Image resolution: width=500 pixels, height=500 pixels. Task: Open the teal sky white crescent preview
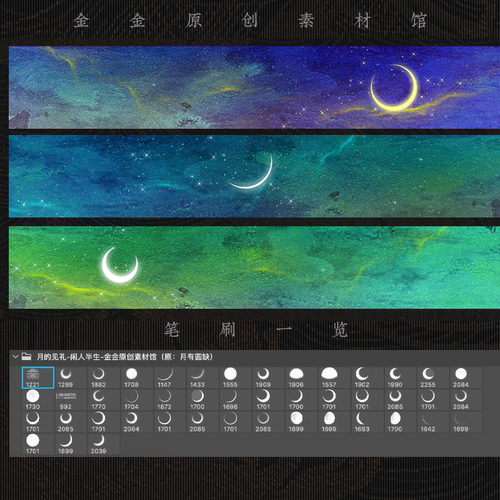point(254,176)
